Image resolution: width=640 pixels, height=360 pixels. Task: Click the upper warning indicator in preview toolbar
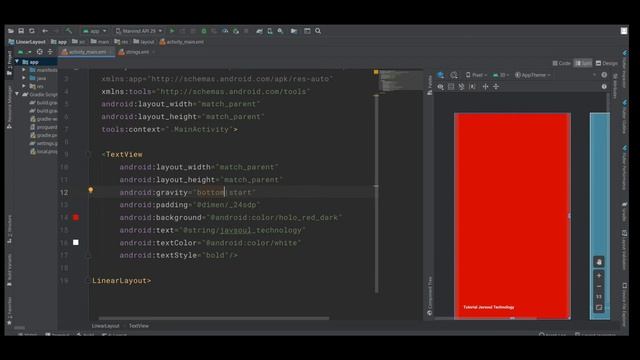tap(604, 75)
